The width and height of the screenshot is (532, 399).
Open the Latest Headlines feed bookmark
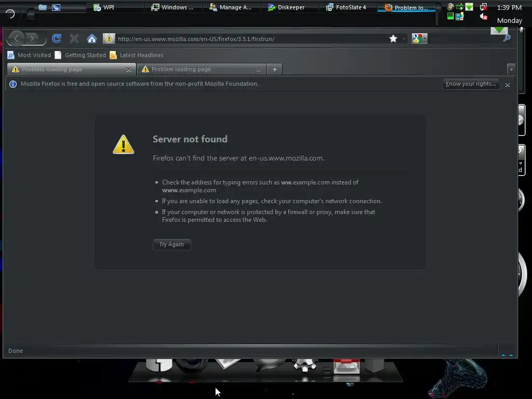(x=137, y=55)
